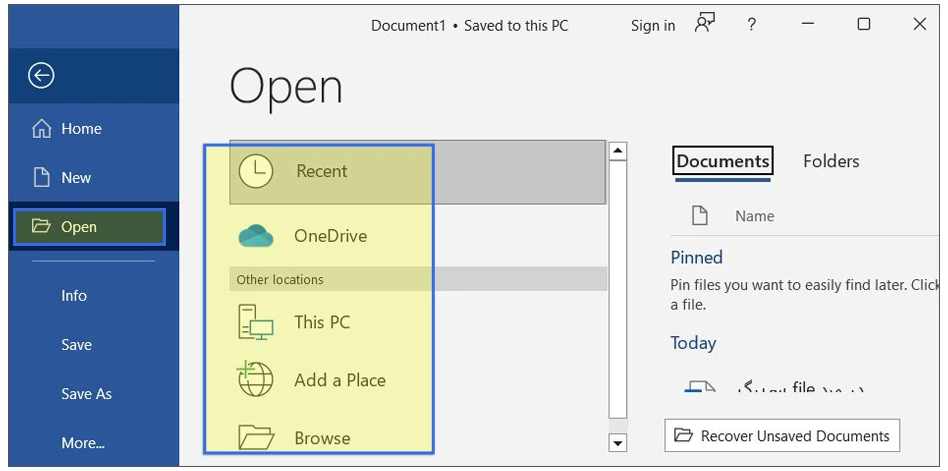Open Help question mark icon

pyautogui.click(x=751, y=25)
